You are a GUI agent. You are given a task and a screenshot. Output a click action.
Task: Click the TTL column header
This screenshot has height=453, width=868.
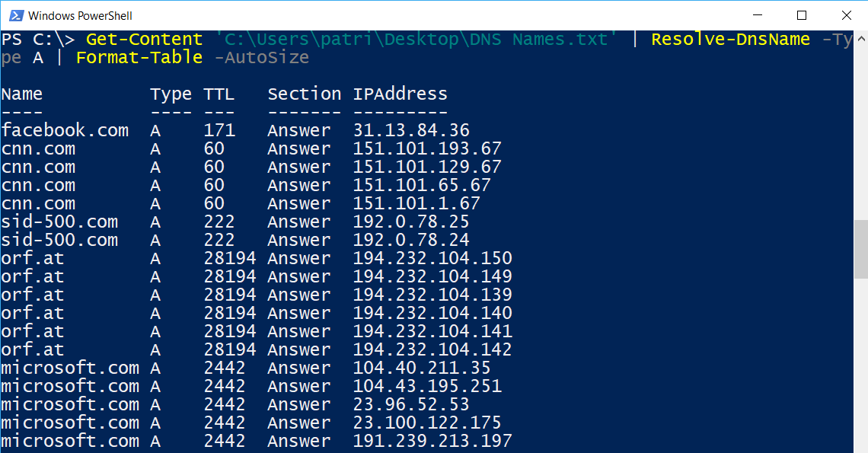[x=219, y=94]
